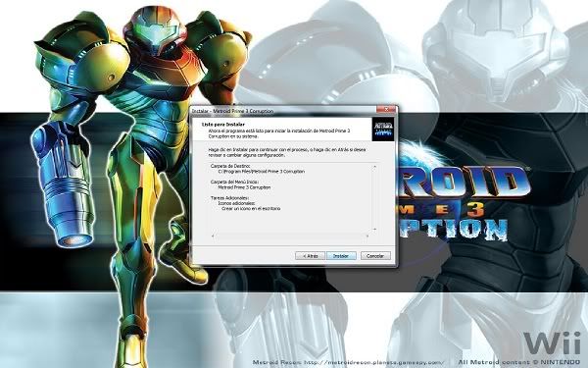The height and width of the screenshot is (368, 588).
Task: Click the vertical scrollbar track in summary
Action: click(374, 198)
